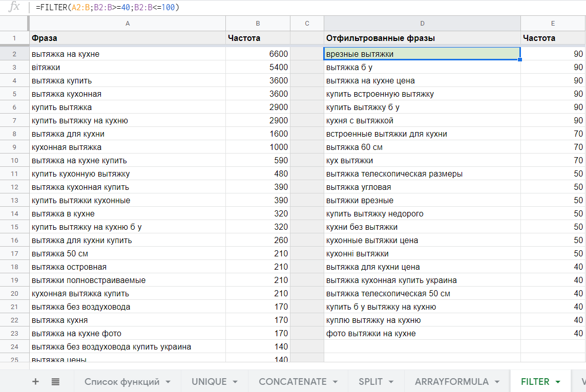586x392 pixels.
Task: Select the frequency value 5400
Action: click(x=258, y=68)
